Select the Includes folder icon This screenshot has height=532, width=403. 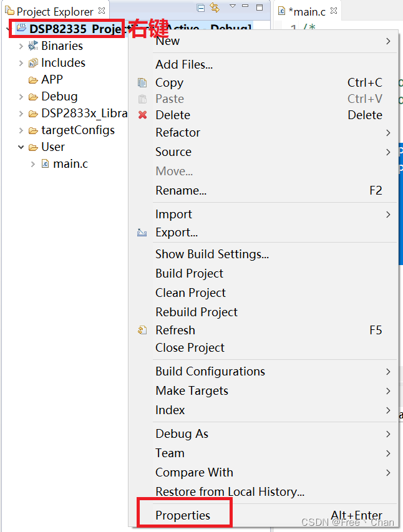click(33, 62)
